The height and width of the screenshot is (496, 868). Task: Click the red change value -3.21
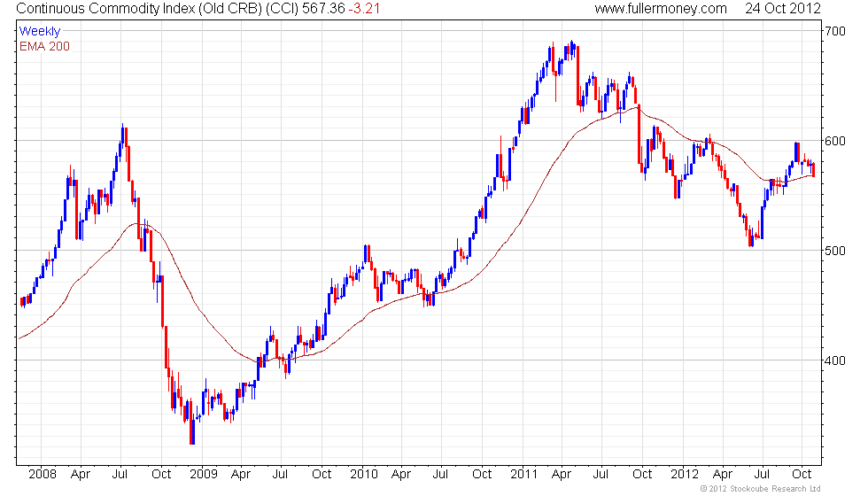[364, 8]
